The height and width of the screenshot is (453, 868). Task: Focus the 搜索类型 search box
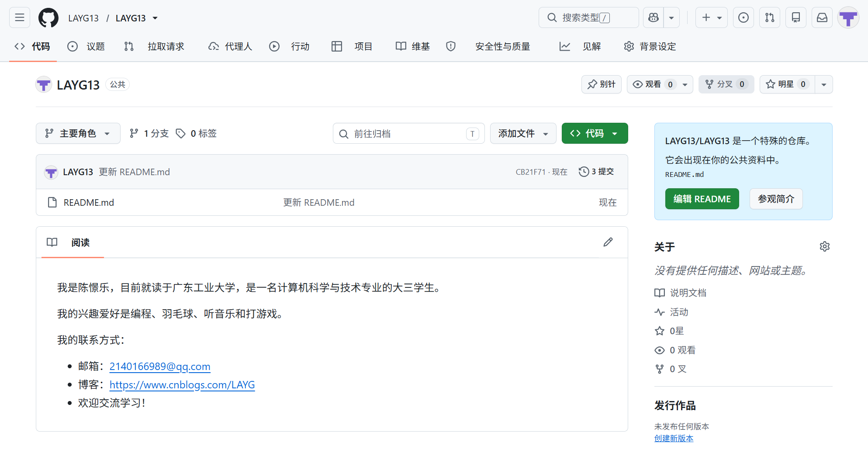coord(589,18)
